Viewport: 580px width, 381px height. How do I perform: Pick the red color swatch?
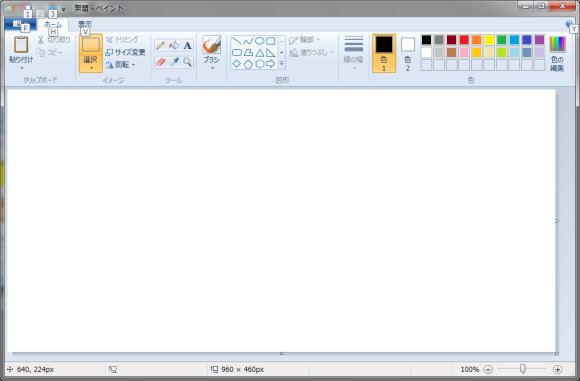point(464,40)
